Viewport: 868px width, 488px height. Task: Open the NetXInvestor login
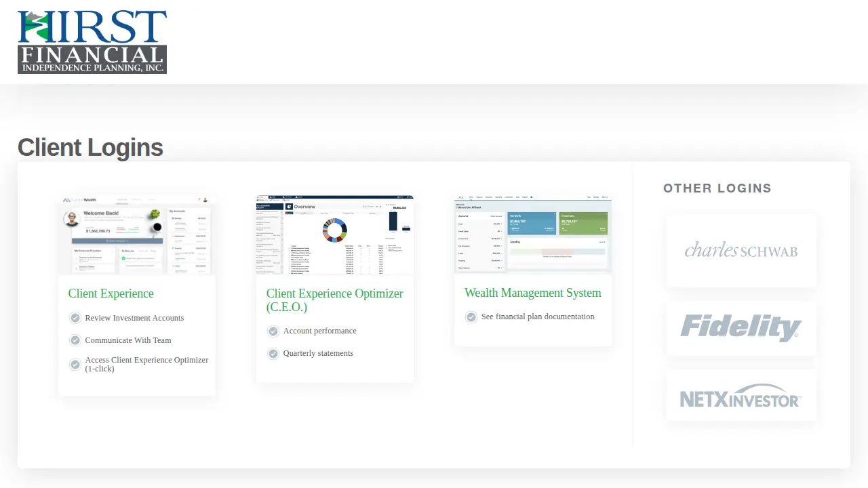pyautogui.click(x=741, y=395)
